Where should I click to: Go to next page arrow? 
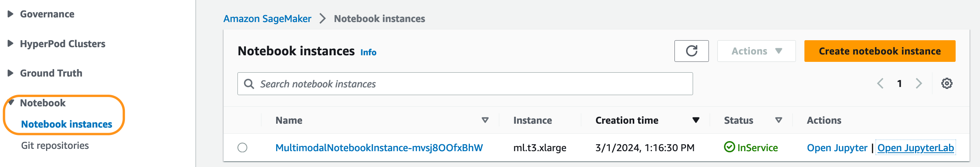pyautogui.click(x=919, y=83)
